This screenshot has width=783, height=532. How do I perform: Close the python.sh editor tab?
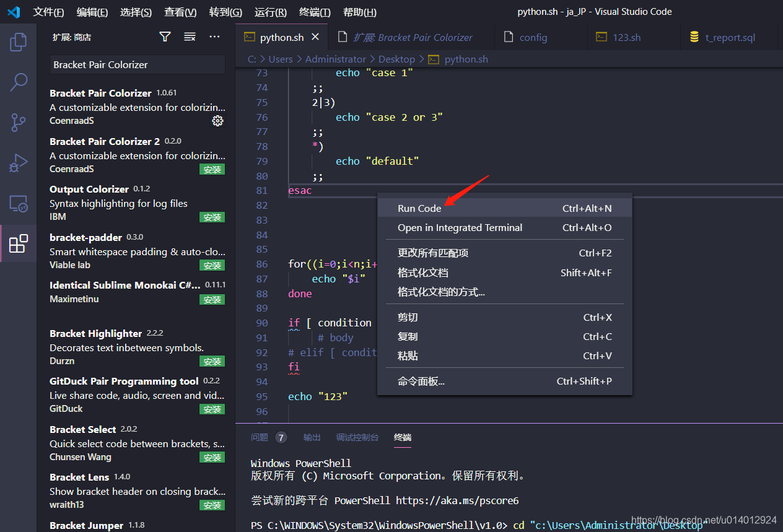(x=315, y=37)
